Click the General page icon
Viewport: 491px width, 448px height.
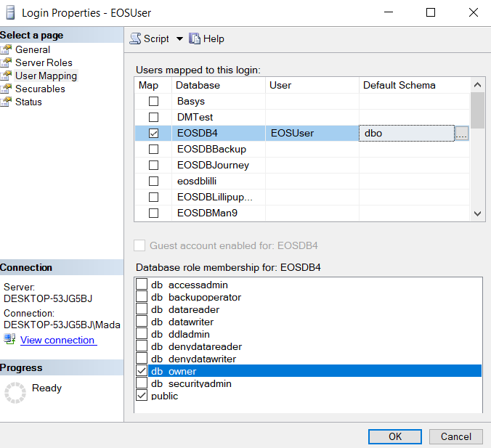(6, 49)
